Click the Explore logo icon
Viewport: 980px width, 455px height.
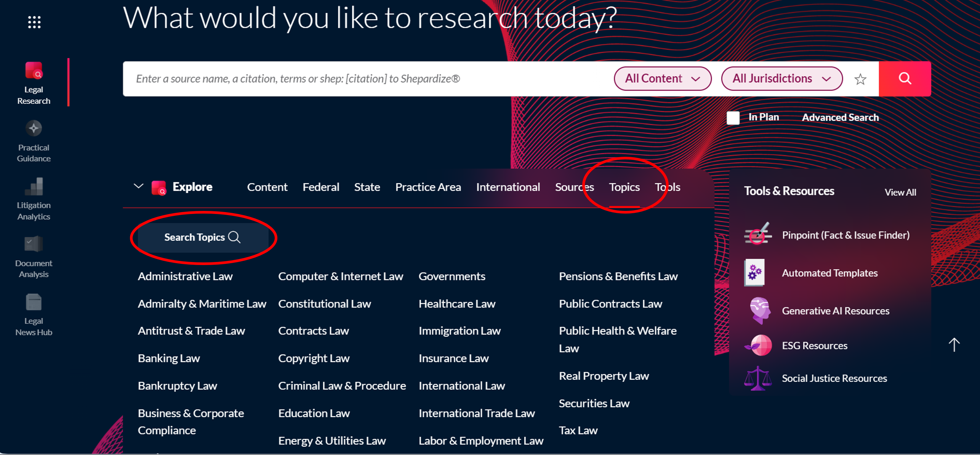pyautogui.click(x=159, y=187)
